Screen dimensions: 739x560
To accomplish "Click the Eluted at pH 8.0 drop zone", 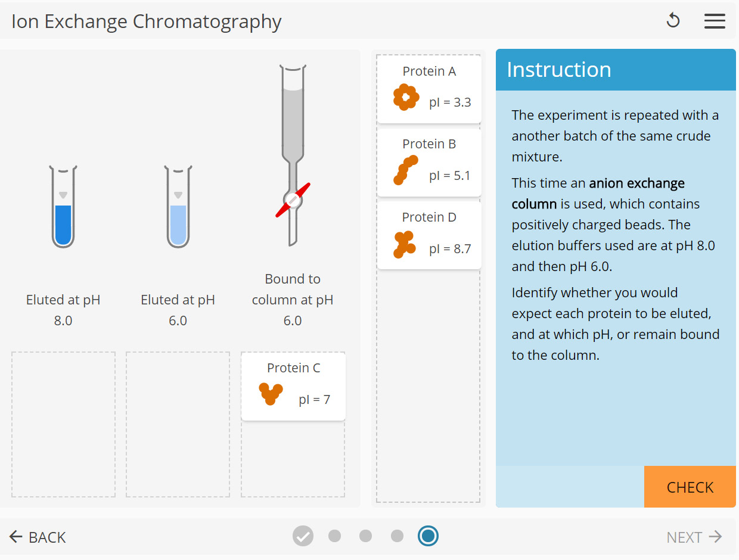I will [x=63, y=424].
